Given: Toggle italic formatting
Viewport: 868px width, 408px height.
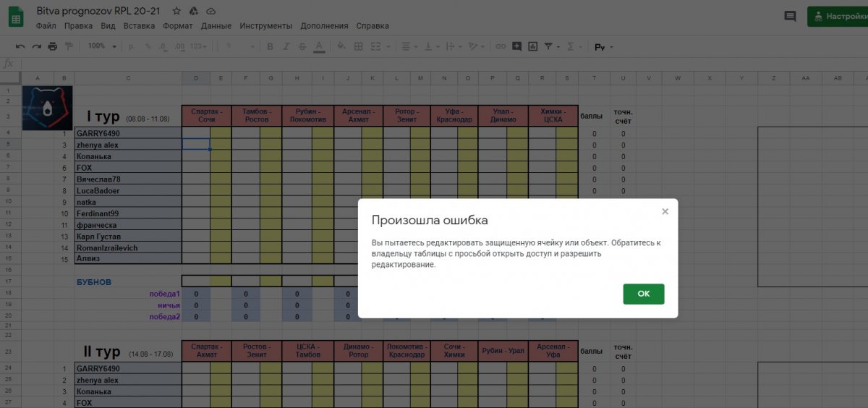Looking at the screenshot, I should click(286, 46).
